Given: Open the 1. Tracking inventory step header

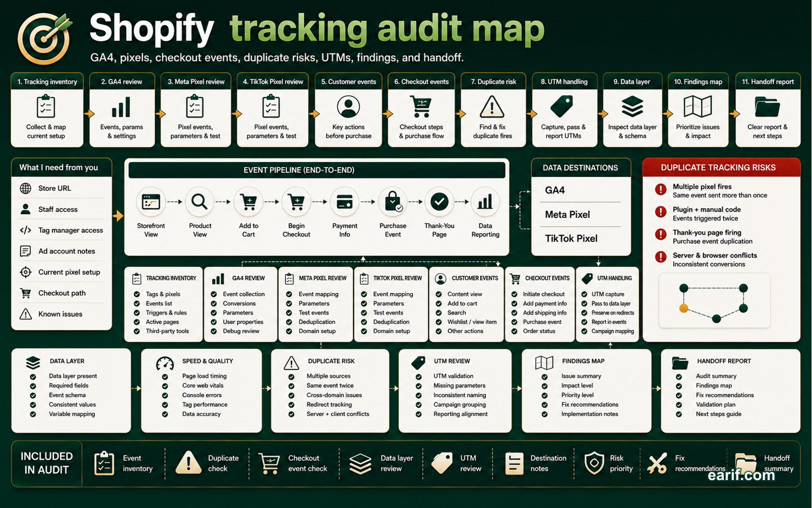Looking at the screenshot, I should coord(47,81).
